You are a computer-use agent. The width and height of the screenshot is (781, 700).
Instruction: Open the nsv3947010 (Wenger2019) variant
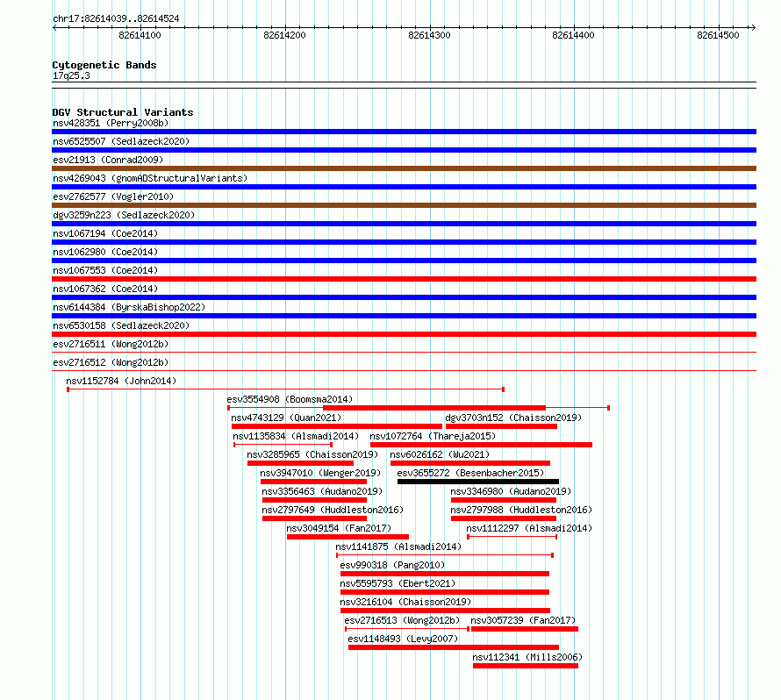(x=319, y=473)
